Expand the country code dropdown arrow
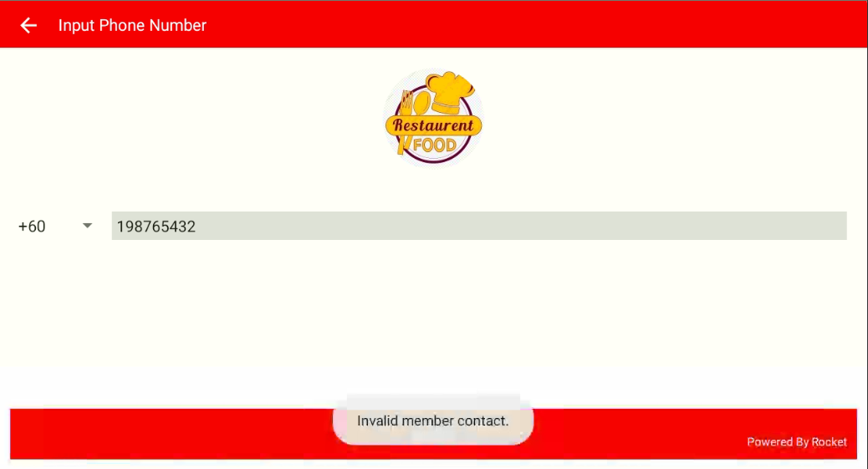 (87, 226)
